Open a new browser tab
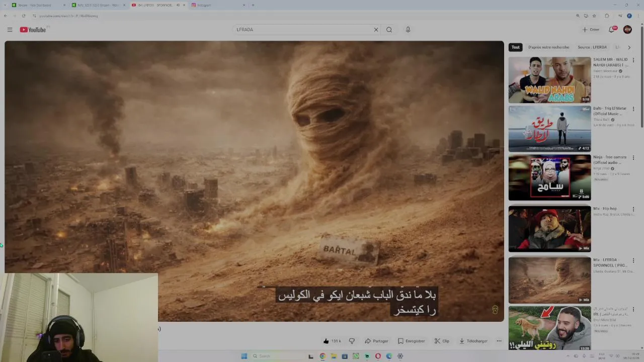Viewport: 644px width, 362px height. click(253, 5)
